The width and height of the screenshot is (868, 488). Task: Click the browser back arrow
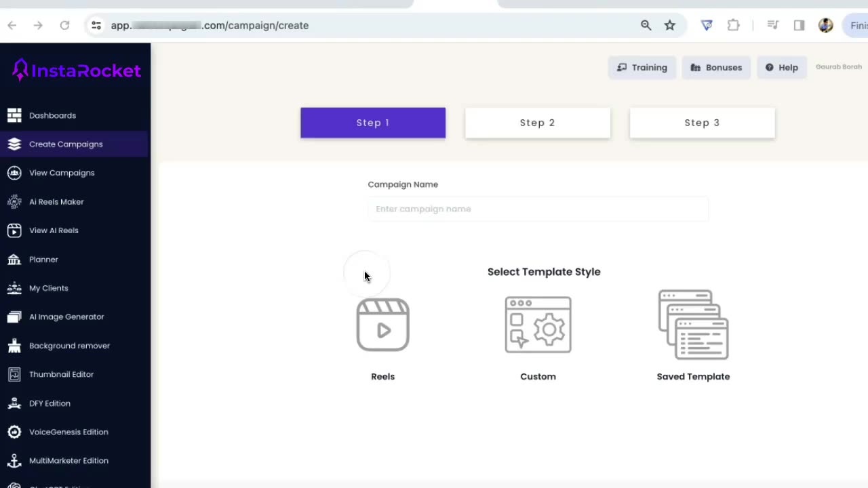click(12, 25)
